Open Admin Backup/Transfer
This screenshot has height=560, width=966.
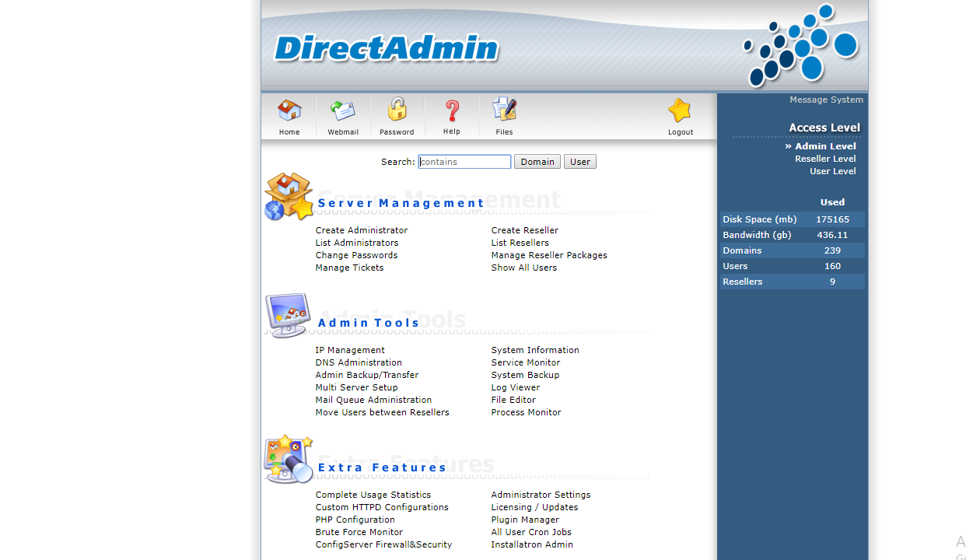pos(367,375)
